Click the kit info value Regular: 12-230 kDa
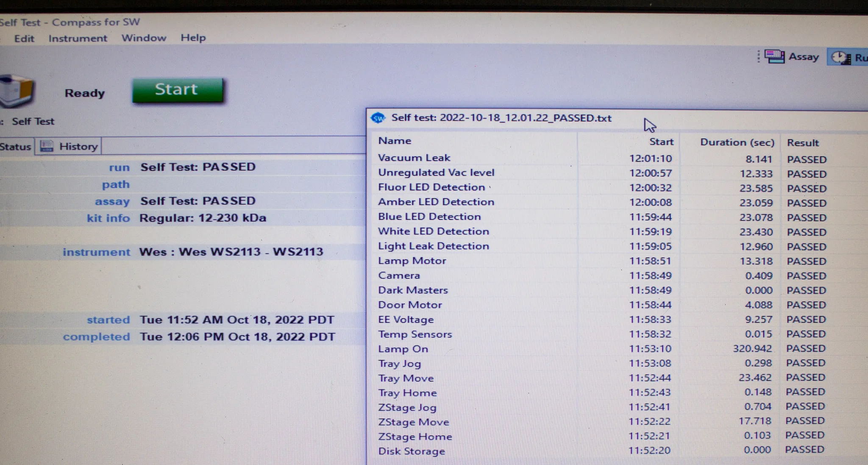The image size is (868, 465). pyautogui.click(x=203, y=218)
